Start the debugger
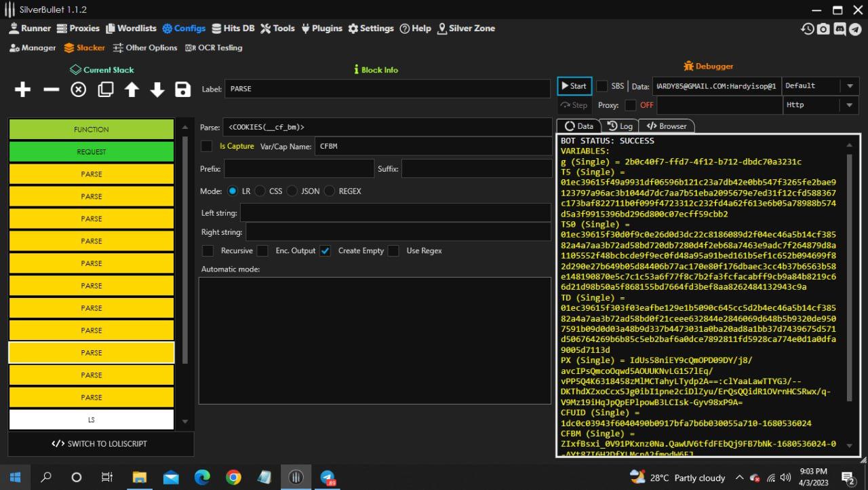 574,86
